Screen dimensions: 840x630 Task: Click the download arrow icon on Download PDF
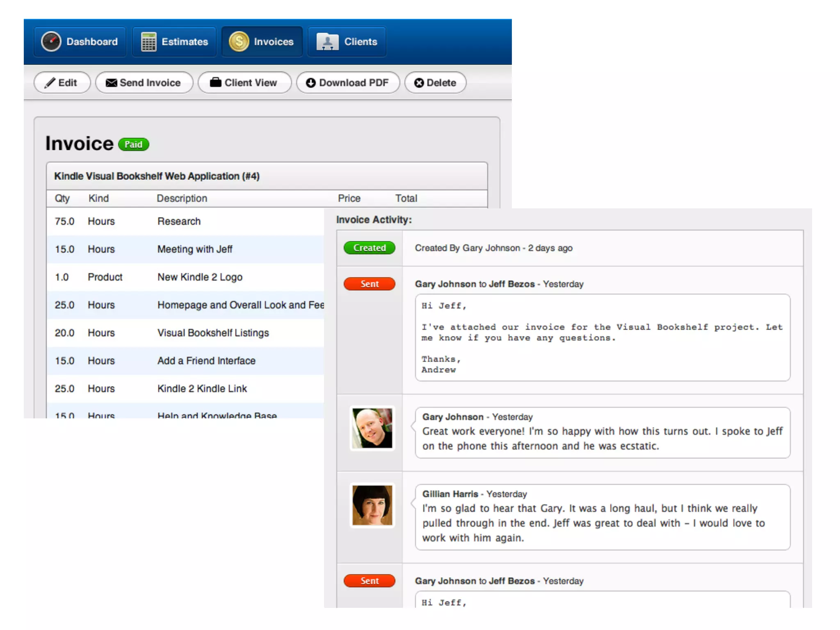311,83
